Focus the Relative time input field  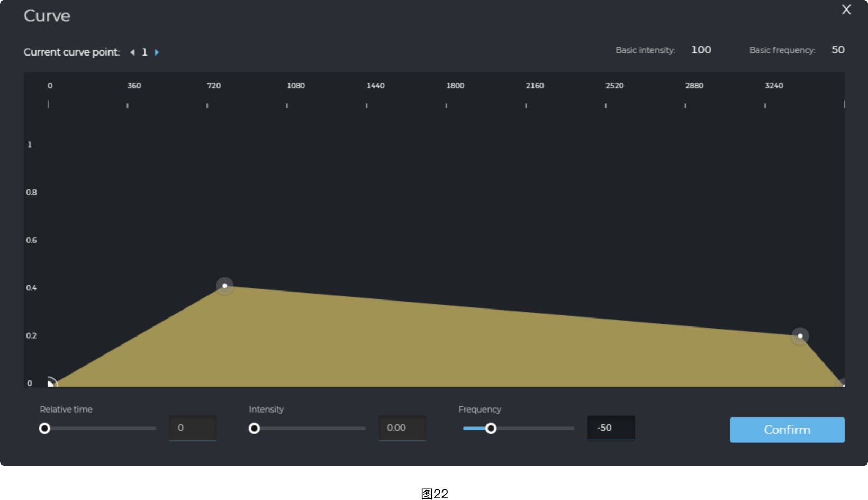click(x=193, y=428)
